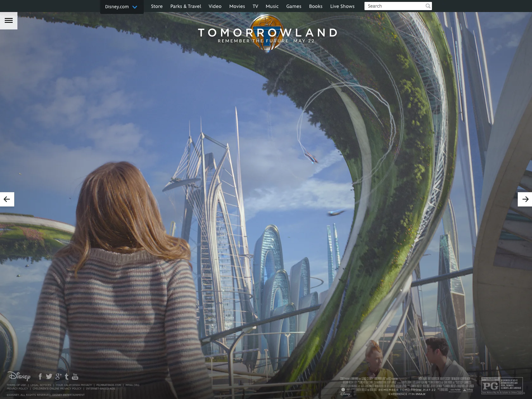Screen dimensions: 532x399
Task: Expand the Disney.com dropdown
Action: pyautogui.click(x=122, y=7)
